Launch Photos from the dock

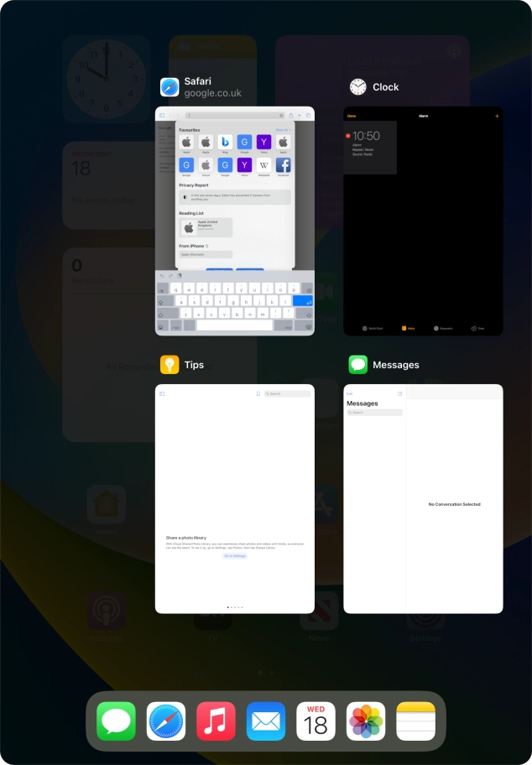pyautogui.click(x=366, y=721)
